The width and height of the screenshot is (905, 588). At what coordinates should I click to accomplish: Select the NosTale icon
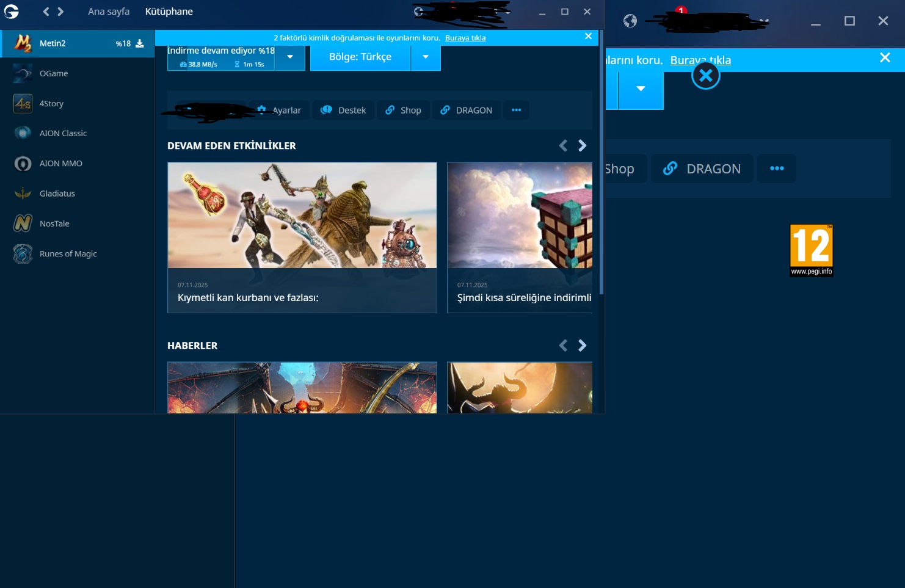(23, 223)
